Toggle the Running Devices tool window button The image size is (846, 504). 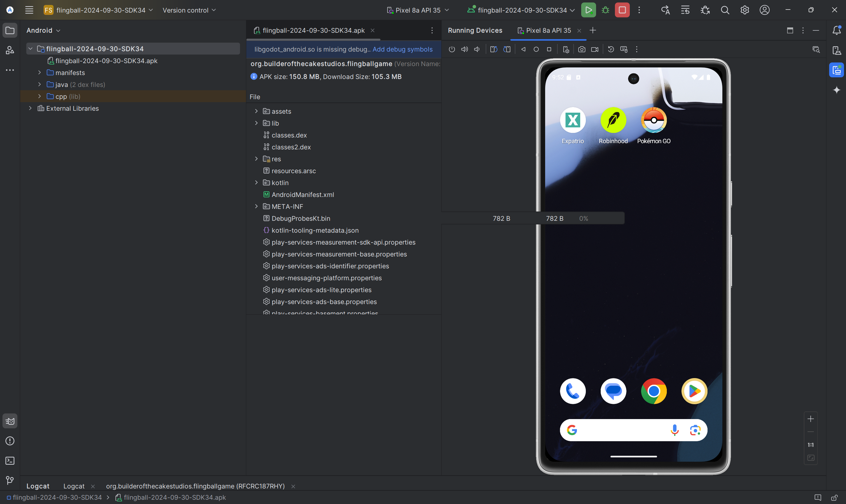[836, 70]
